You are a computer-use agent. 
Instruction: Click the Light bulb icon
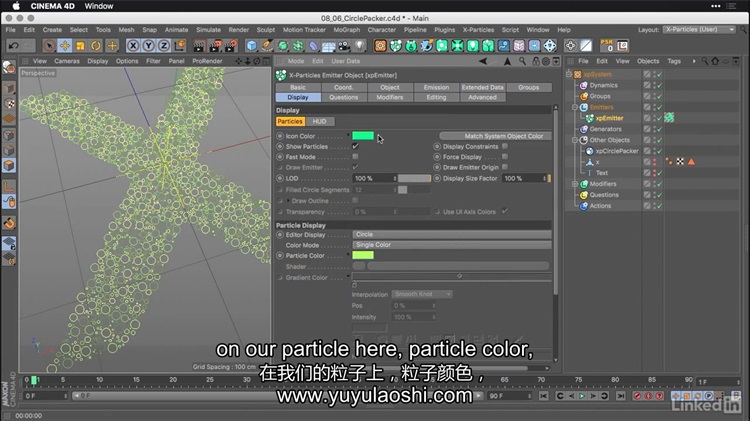tap(360, 46)
